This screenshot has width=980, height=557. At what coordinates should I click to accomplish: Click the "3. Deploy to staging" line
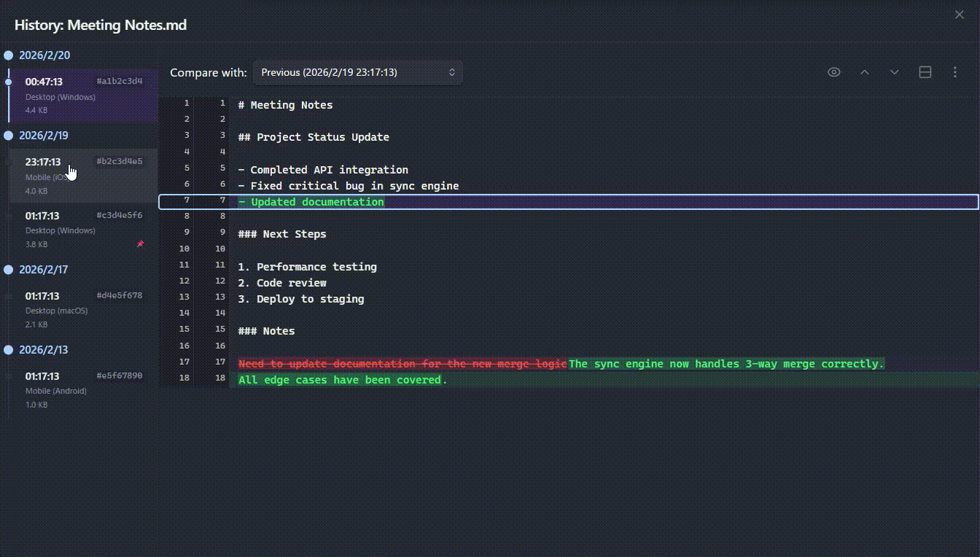point(301,299)
